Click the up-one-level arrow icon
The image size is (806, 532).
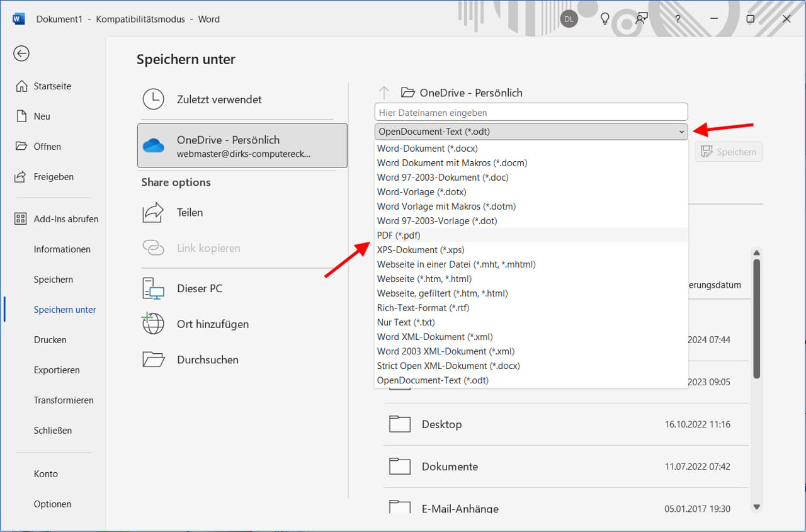pos(384,93)
